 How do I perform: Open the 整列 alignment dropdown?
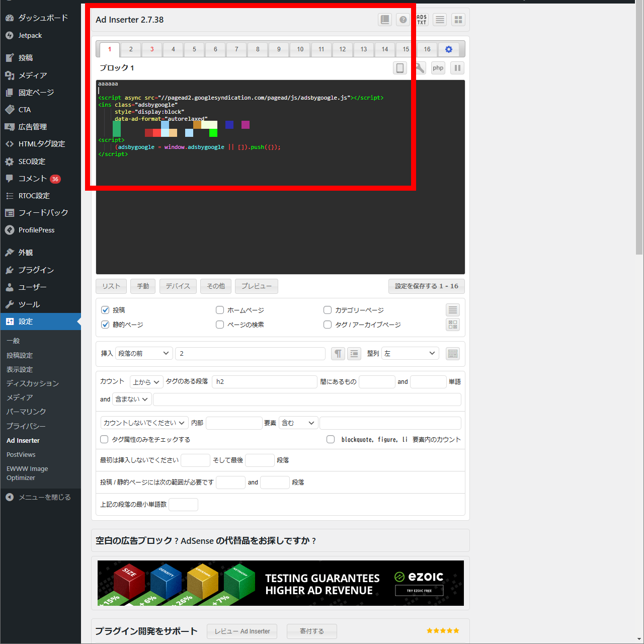[410, 354]
